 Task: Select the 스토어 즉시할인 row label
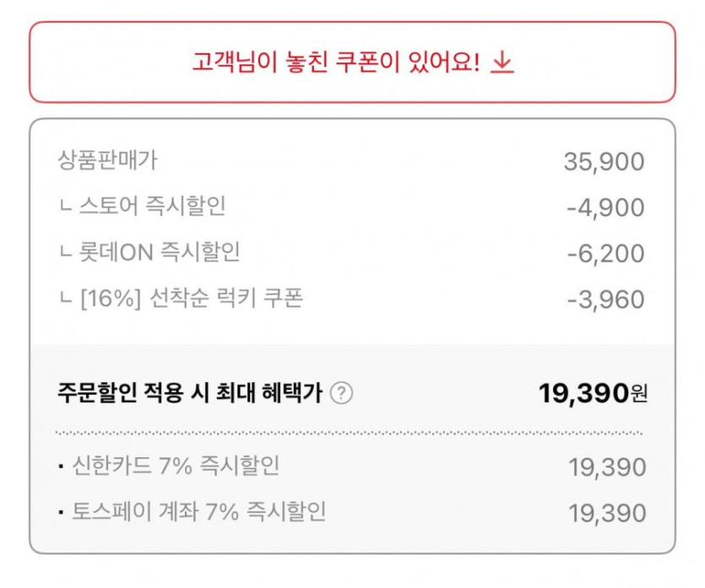click(152, 206)
